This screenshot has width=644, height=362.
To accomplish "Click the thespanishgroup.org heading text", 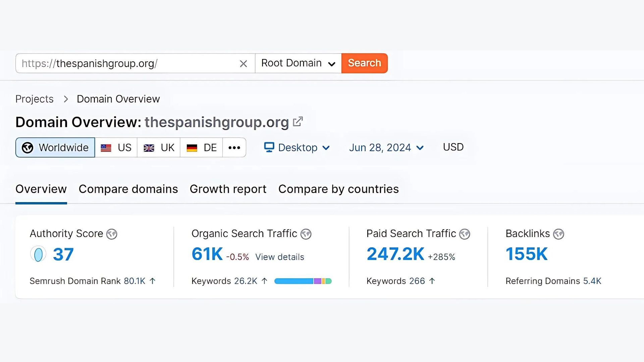I will click(217, 122).
